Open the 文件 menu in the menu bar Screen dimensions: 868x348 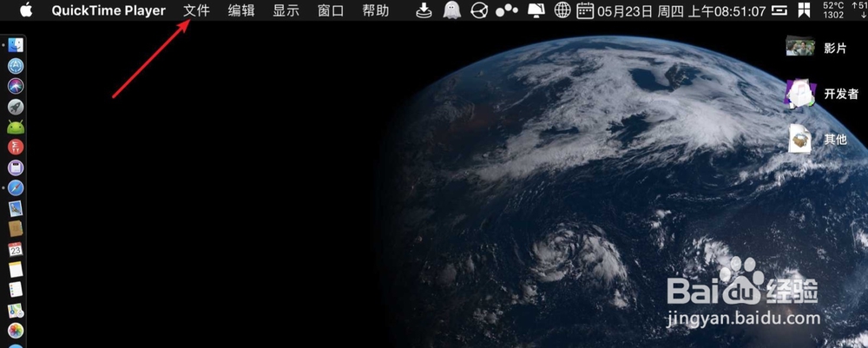[x=196, y=10]
